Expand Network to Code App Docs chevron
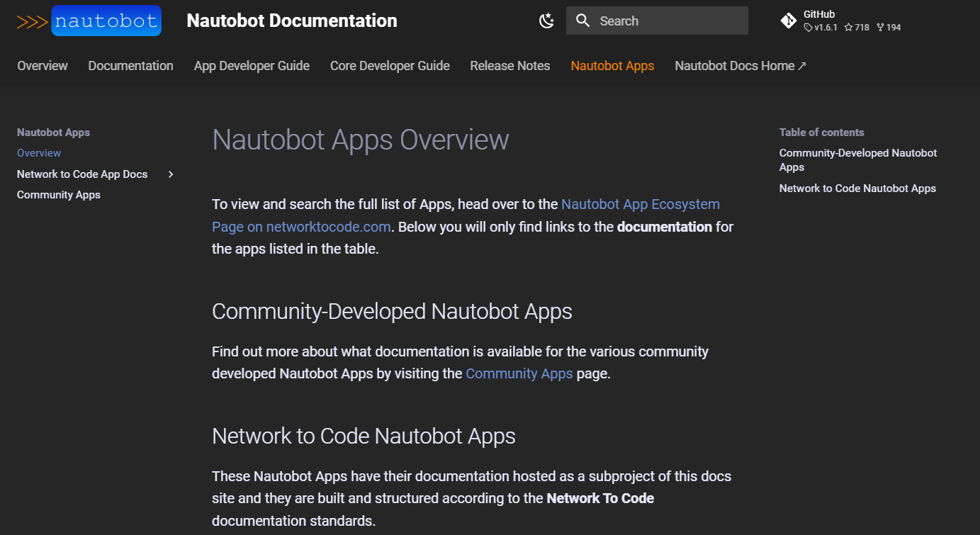 pyautogui.click(x=171, y=174)
